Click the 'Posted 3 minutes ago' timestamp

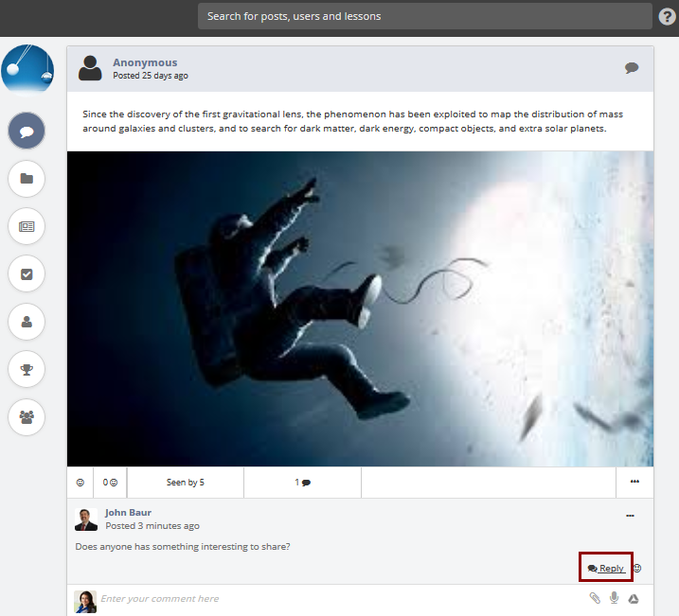click(x=152, y=526)
